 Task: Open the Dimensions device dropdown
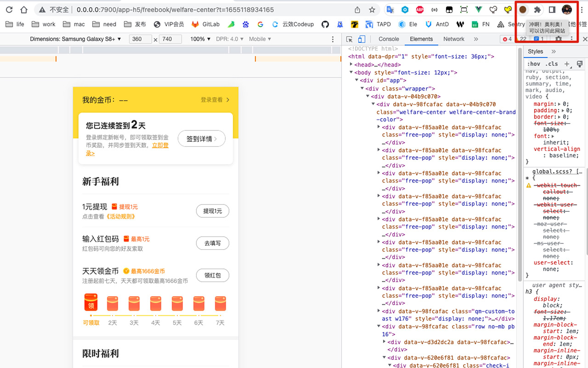coord(75,39)
